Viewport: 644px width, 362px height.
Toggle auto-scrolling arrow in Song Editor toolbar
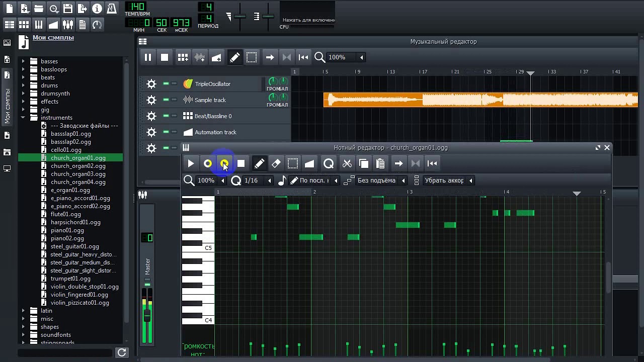coord(270,57)
